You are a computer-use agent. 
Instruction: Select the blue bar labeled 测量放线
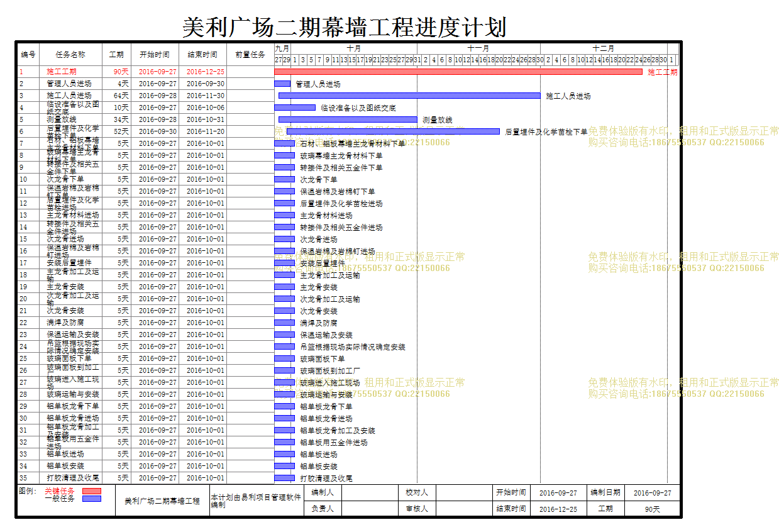[348, 119]
